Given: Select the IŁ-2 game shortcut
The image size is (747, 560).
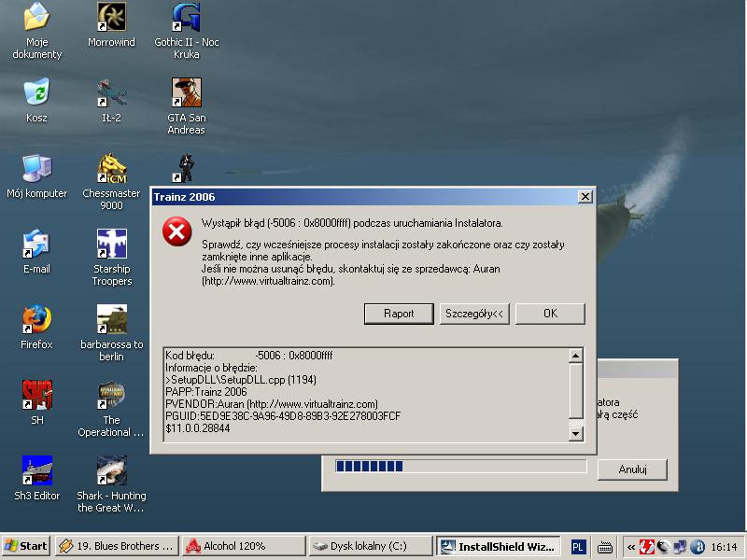Looking at the screenshot, I should coord(111,100).
